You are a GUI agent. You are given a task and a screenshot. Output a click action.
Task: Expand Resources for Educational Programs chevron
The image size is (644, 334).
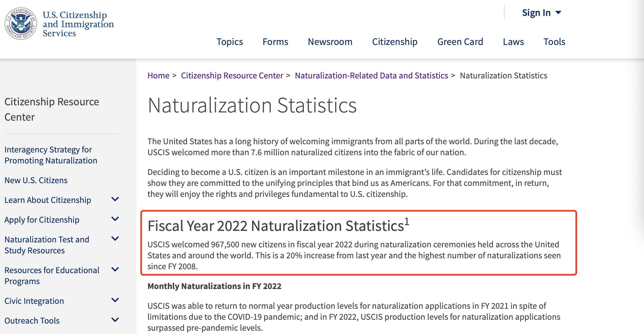click(115, 270)
